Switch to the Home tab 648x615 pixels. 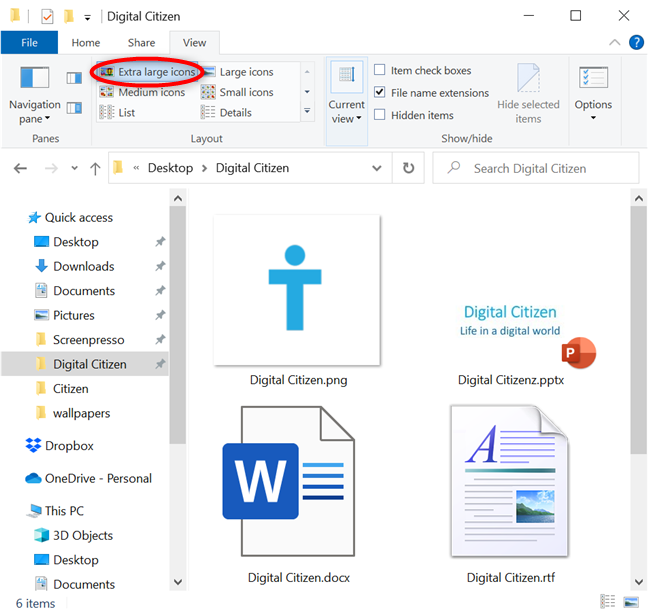coord(86,43)
